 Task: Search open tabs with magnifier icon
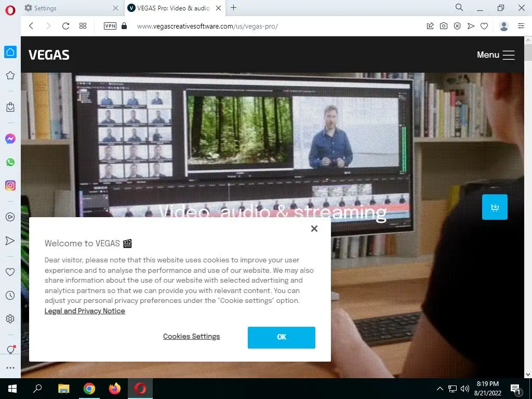click(459, 7)
